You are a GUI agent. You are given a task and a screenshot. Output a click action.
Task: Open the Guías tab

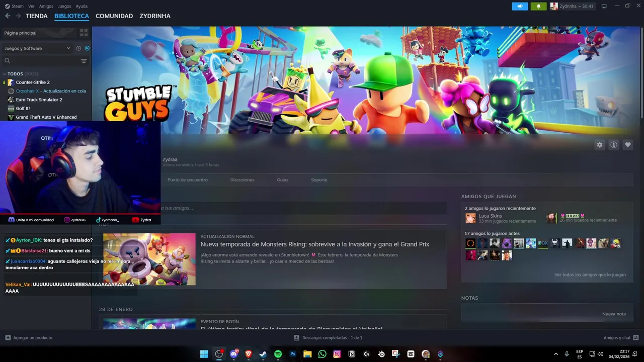point(283,180)
